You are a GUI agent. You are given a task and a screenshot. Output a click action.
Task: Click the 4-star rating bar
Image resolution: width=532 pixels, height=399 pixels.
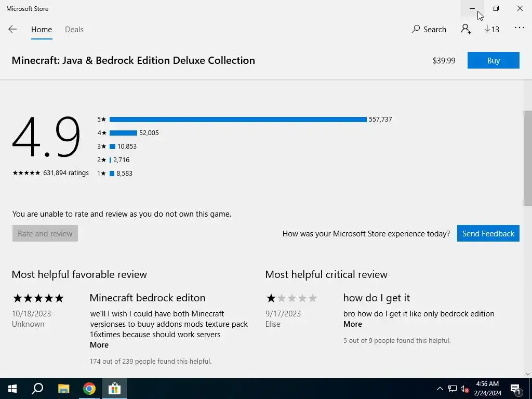pos(123,133)
